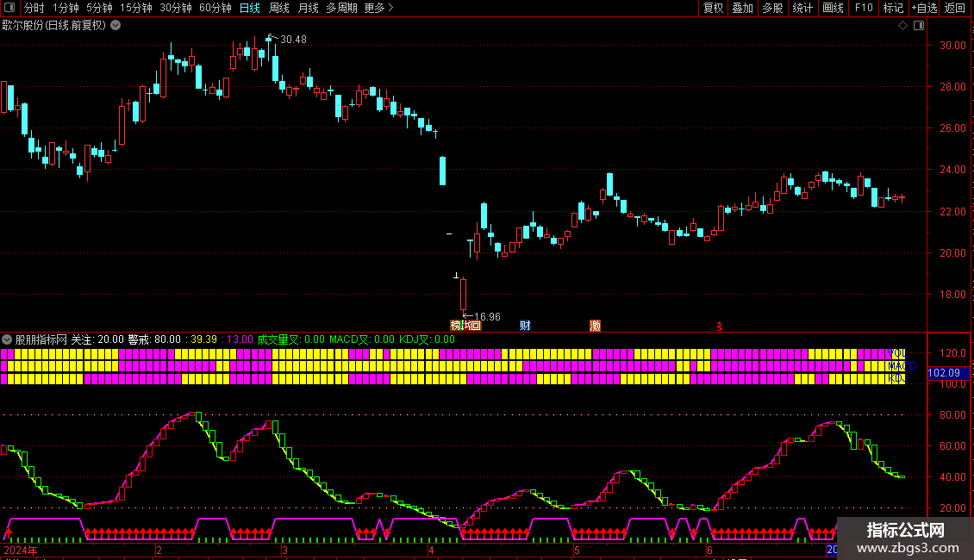Click the KDJ叉: 0.00 label
This screenshot has width=974, height=560.
point(427,339)
